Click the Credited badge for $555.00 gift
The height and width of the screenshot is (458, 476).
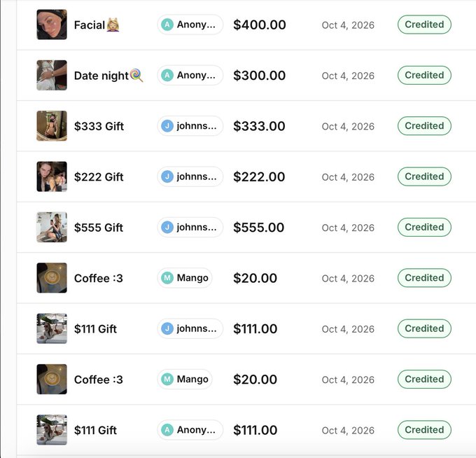tap(424, 227)
